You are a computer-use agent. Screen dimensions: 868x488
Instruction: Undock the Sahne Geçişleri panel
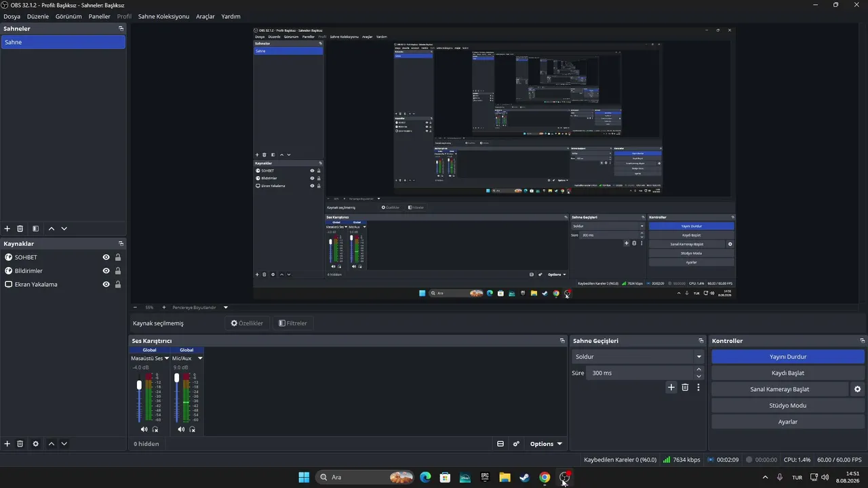701,341
